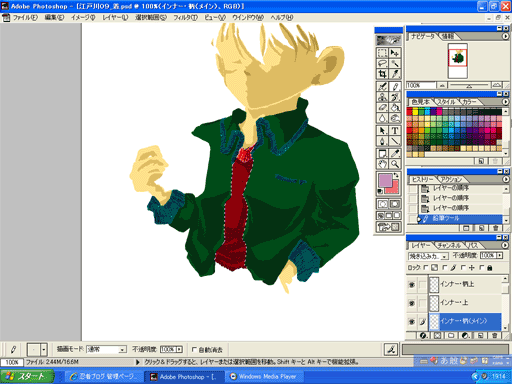This screenshot has height=384, width=512.
Task: Enable lock position checkbox
Action: (463, 267)
